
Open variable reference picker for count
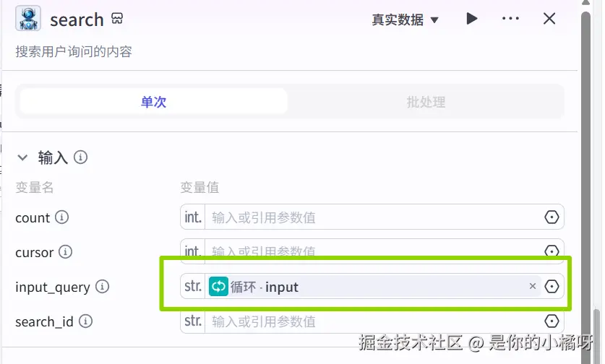click(552, 217)
